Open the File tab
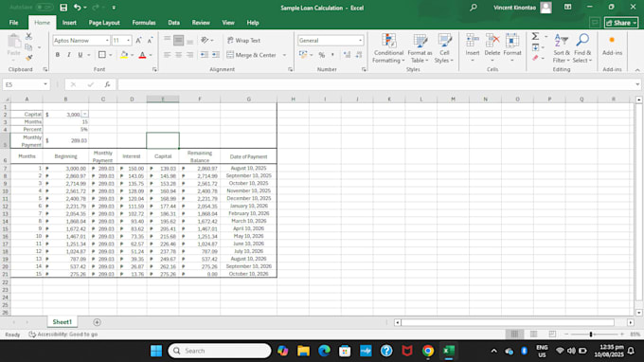The height and width of the screenshot is (362, 644). 13,23
